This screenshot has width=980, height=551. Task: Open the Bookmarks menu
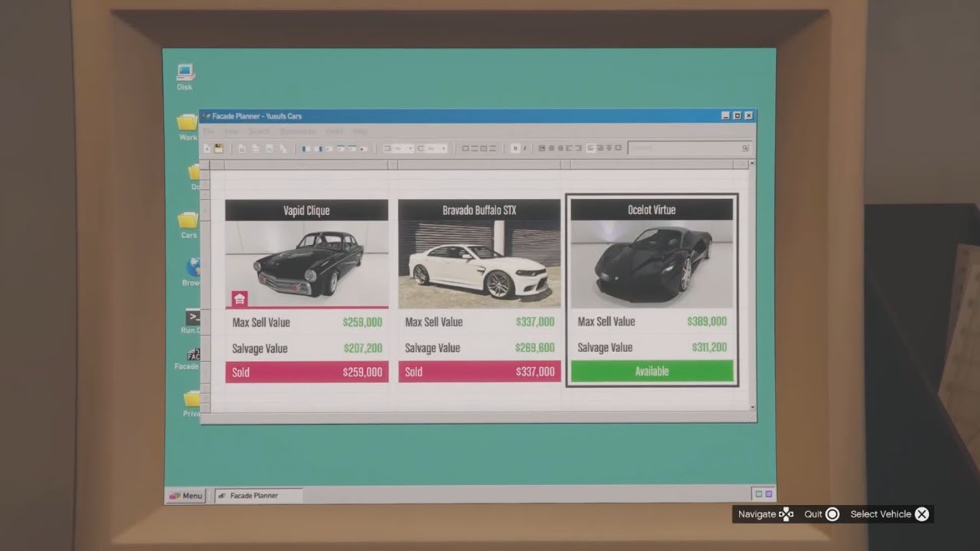click(x=297, y=132)
